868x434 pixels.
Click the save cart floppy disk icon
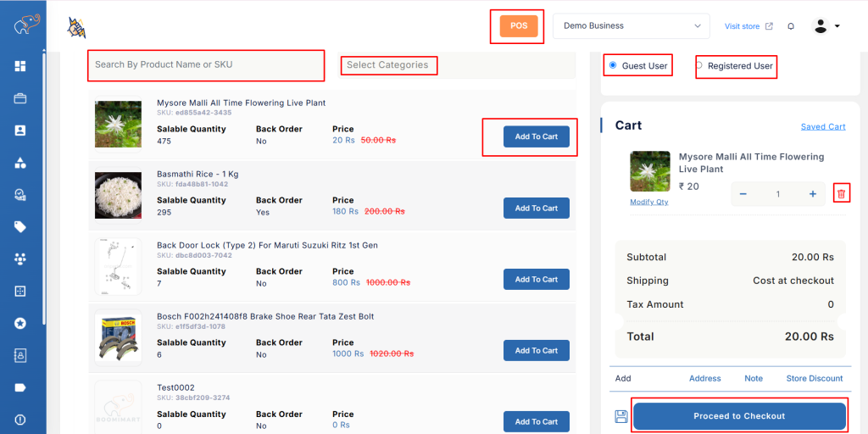(621, 416)
